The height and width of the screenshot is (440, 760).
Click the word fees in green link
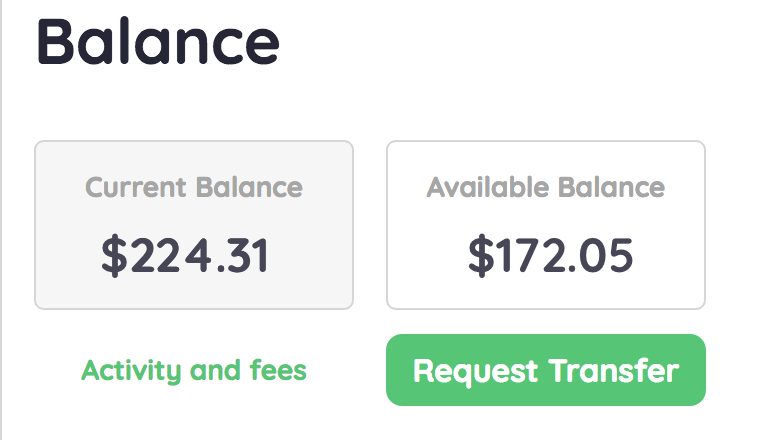pyautogui.click(x=278, y=371)
